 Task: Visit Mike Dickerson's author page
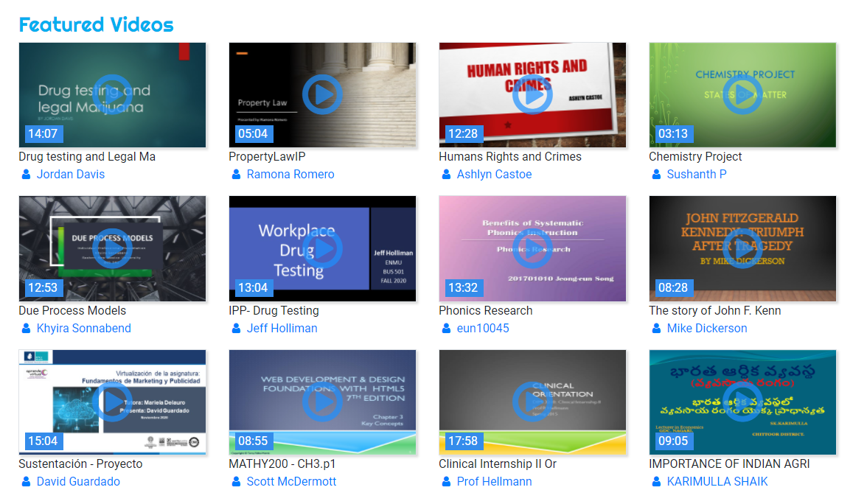coord(707,329)
